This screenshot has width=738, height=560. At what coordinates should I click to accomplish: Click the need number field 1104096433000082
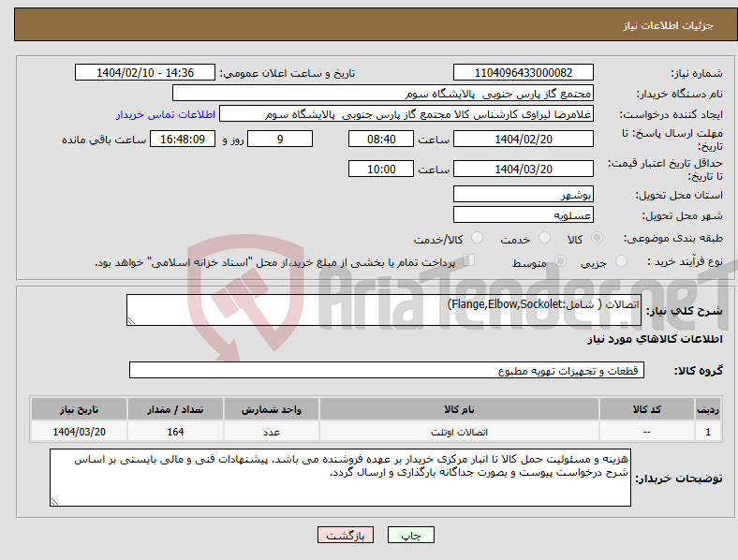(x=523, y=72)
